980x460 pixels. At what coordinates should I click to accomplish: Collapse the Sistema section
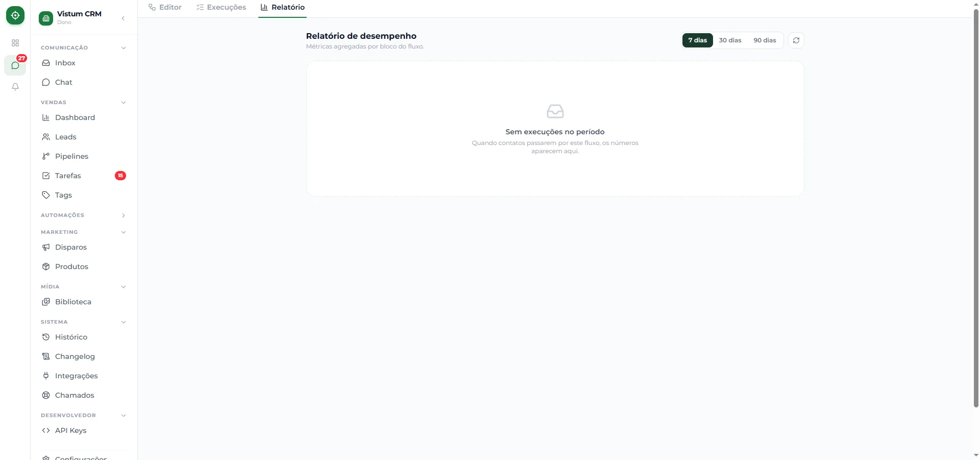(123, 322)
